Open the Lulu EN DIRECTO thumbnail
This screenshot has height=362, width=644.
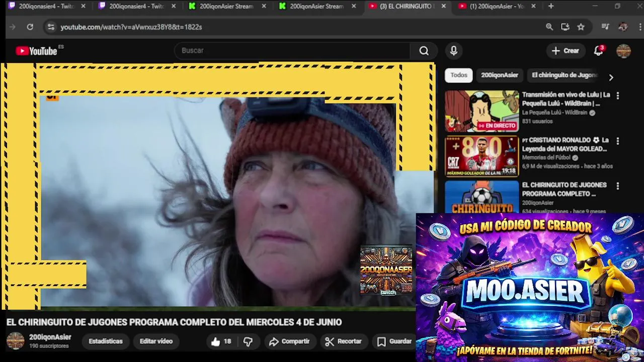481,111
